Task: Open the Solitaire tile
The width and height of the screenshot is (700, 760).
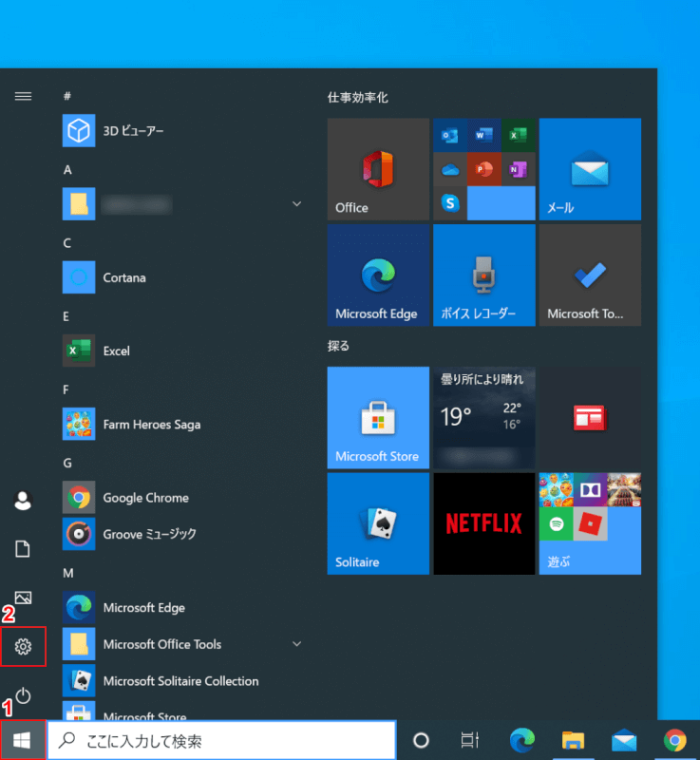Action: (x=378, y=523)
